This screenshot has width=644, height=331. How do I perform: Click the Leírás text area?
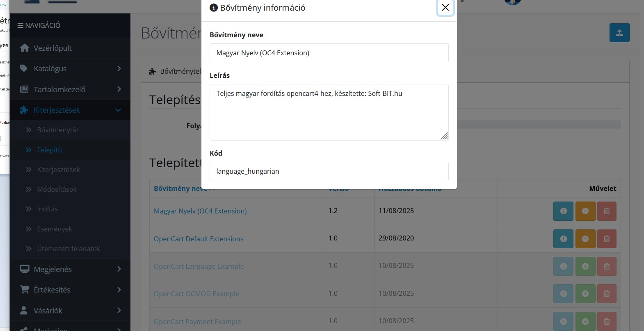pos(329,112)
